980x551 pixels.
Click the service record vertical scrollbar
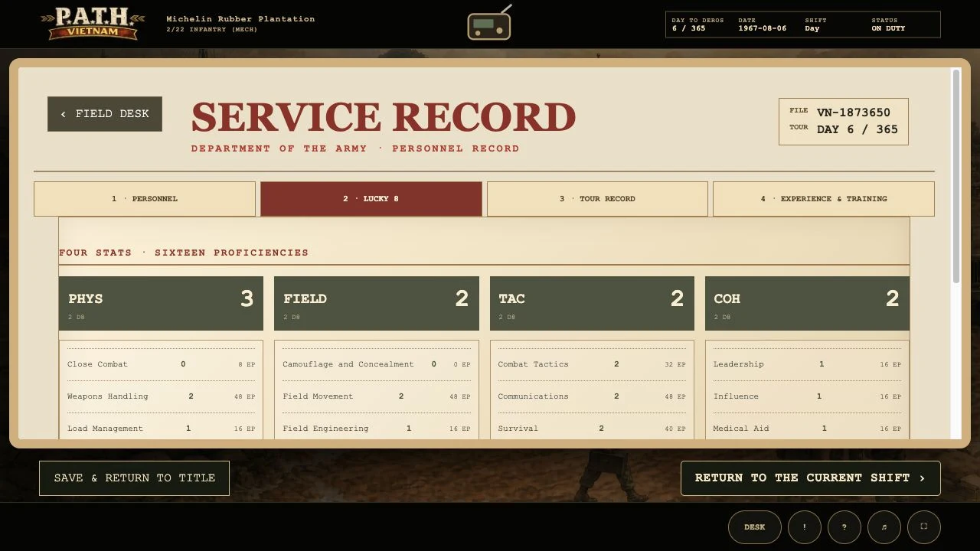click(955, 176)
